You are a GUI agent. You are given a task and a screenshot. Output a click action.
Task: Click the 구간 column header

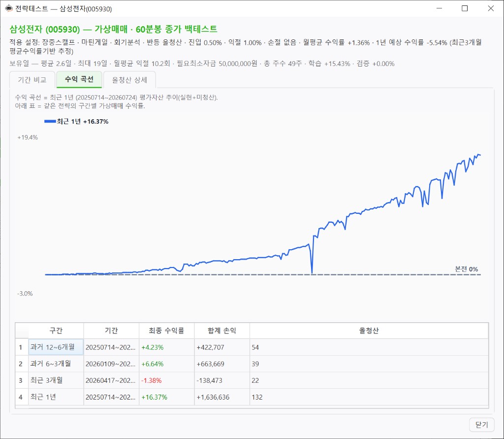[x=56, y=331]
